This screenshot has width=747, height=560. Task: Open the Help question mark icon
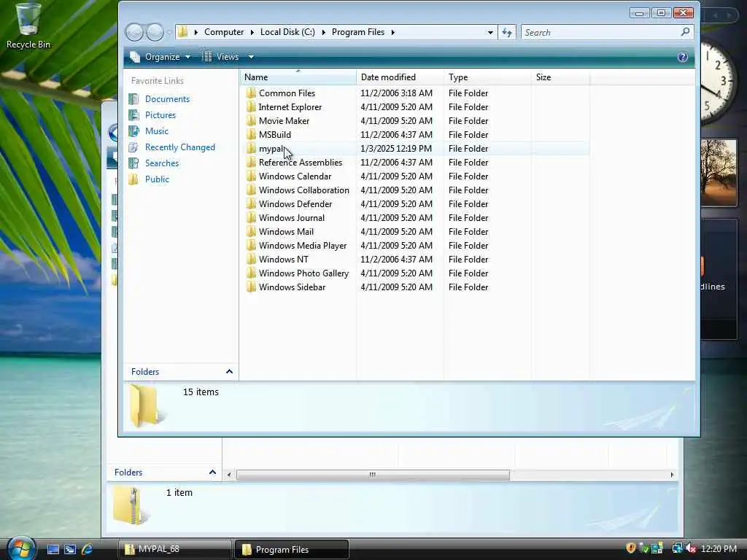(x=682, y=57)
